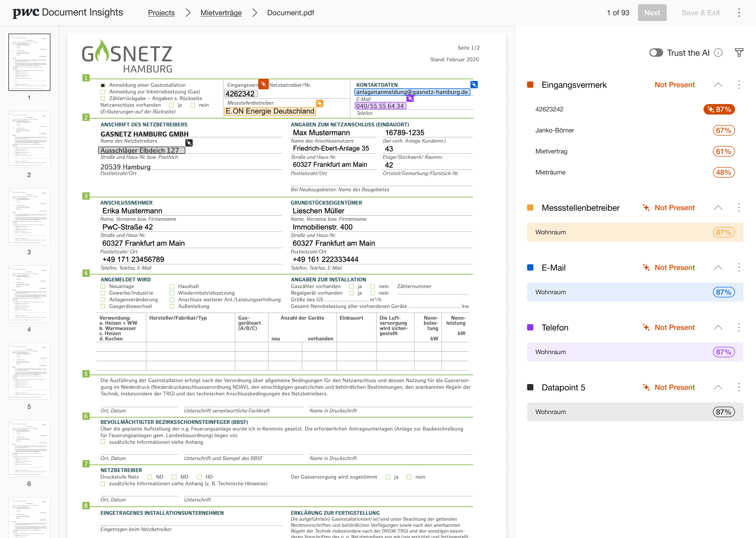Check Zählerrückgabe checkbox

(103, 99)
